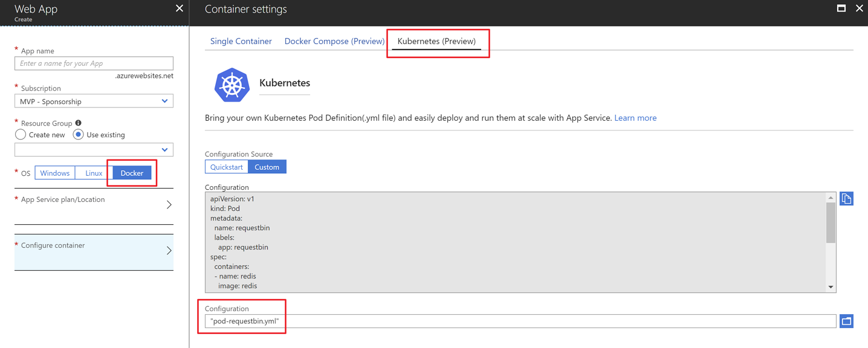The image size is (868, 348).
Task: Click the 'apiVersion: v1' line
Action: [232, 199]
